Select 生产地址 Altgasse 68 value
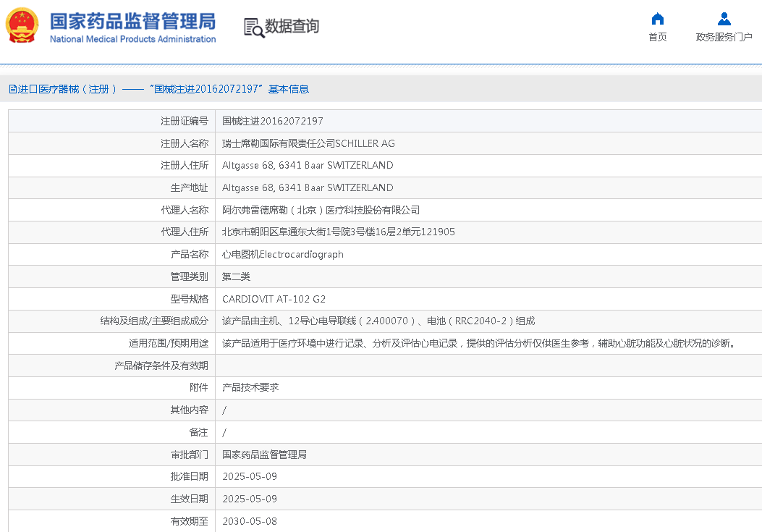Screen dimensions: 762x532 (308, 187)
